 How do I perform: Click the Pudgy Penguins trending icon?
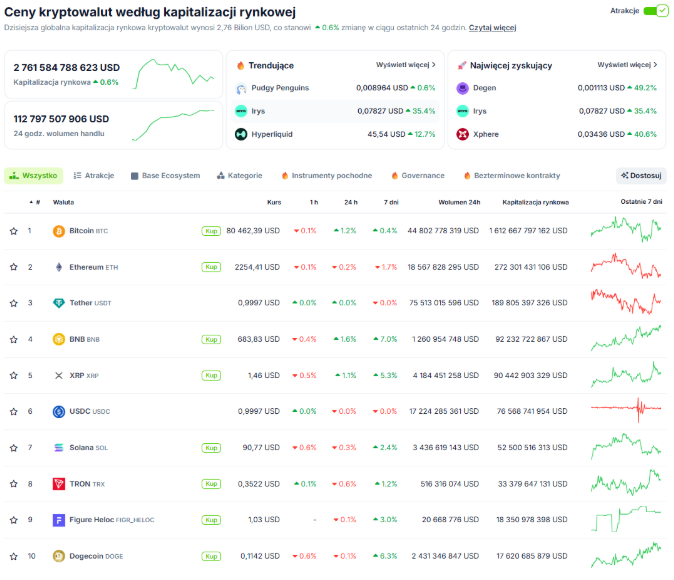[x=241, y=88]
